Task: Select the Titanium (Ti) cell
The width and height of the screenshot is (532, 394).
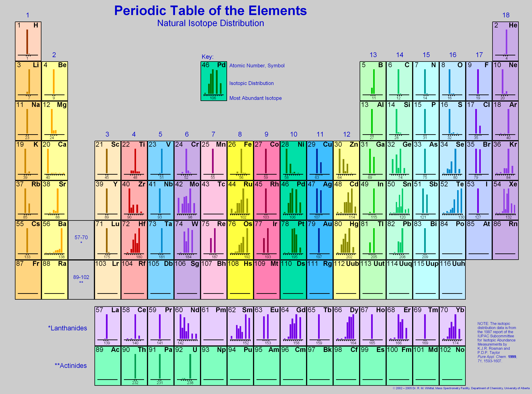Action: (x=134, y=160)
